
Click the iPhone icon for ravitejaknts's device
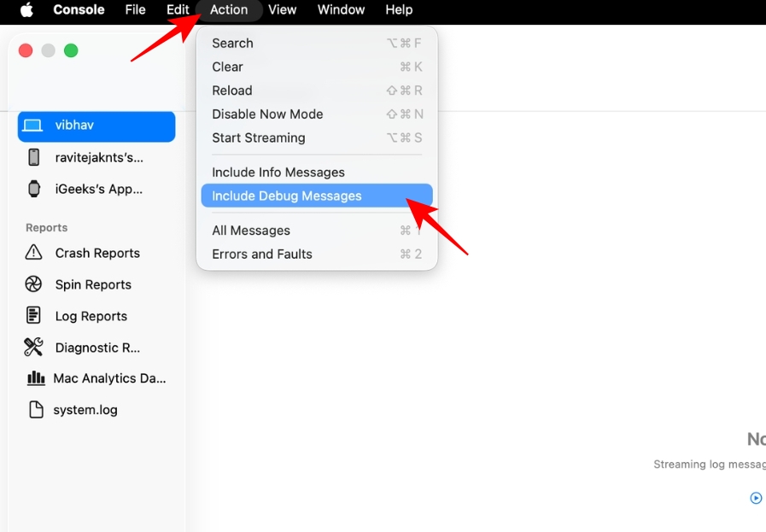33,157
